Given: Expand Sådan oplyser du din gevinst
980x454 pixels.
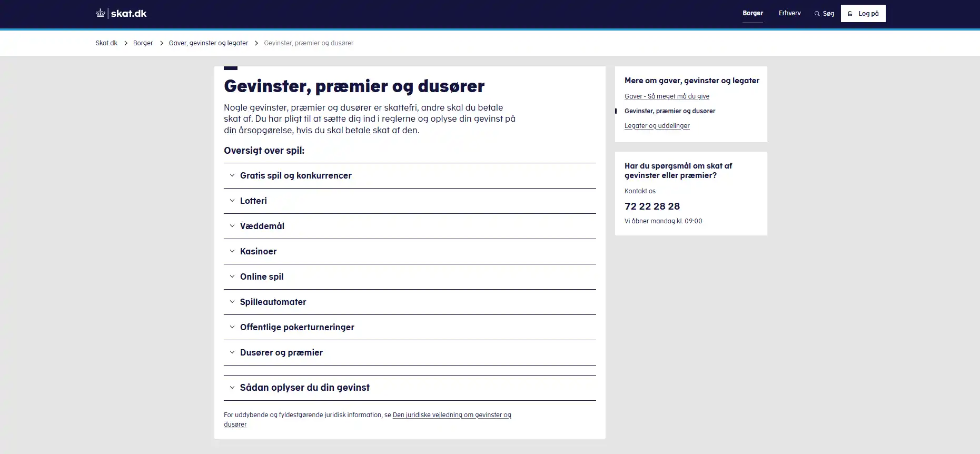Looking at the screenshot, I should (x=410, y=388).
